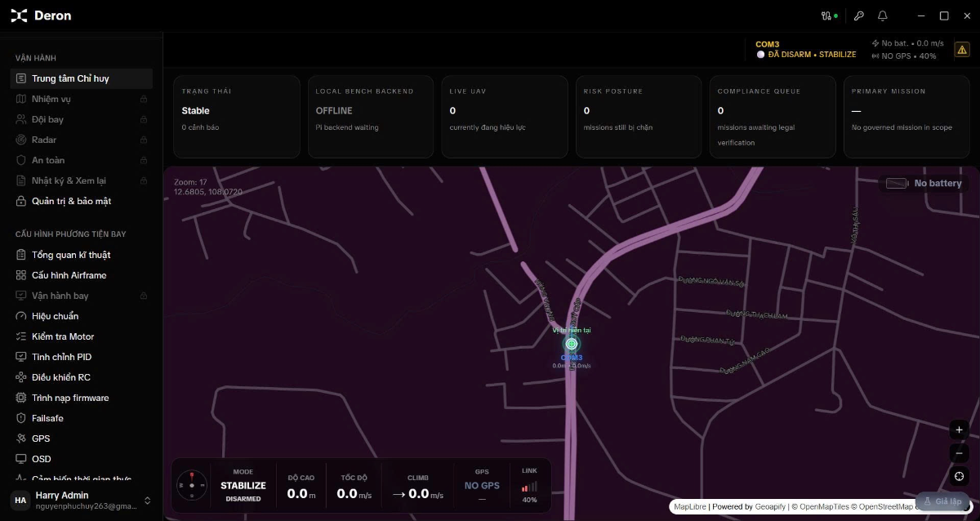Open Radar in the sidebar
980x521 pixels.
click(x=82, y=140)
